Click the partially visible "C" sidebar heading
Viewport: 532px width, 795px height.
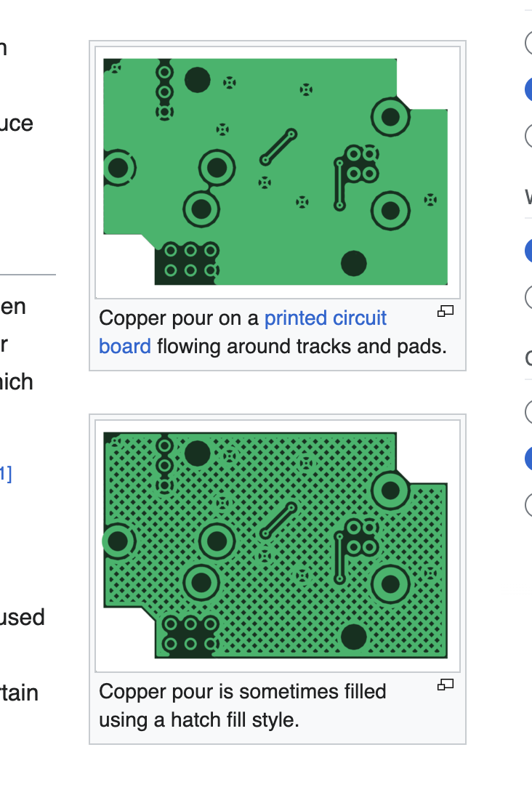[528, 358]
